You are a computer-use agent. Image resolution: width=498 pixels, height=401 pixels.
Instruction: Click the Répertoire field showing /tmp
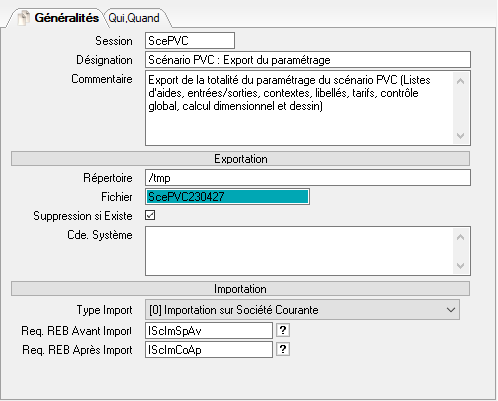[x=308, y=178]
